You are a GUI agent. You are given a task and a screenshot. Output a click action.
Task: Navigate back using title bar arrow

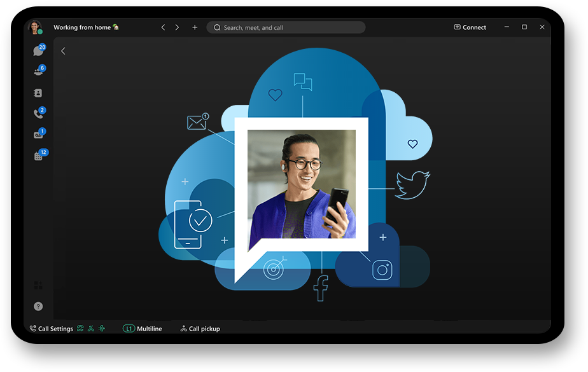163,27
